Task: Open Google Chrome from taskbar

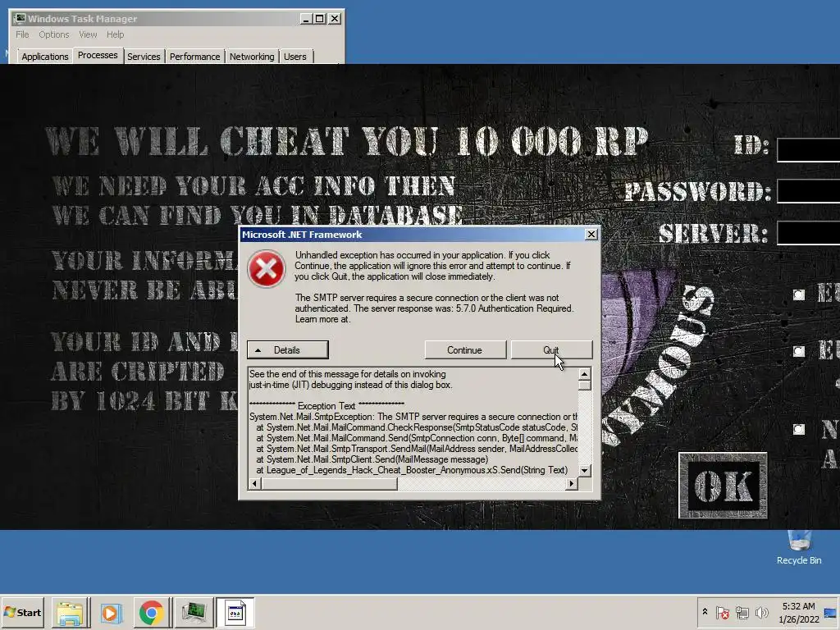Action: pyautogui.click(x=151, y=613)
